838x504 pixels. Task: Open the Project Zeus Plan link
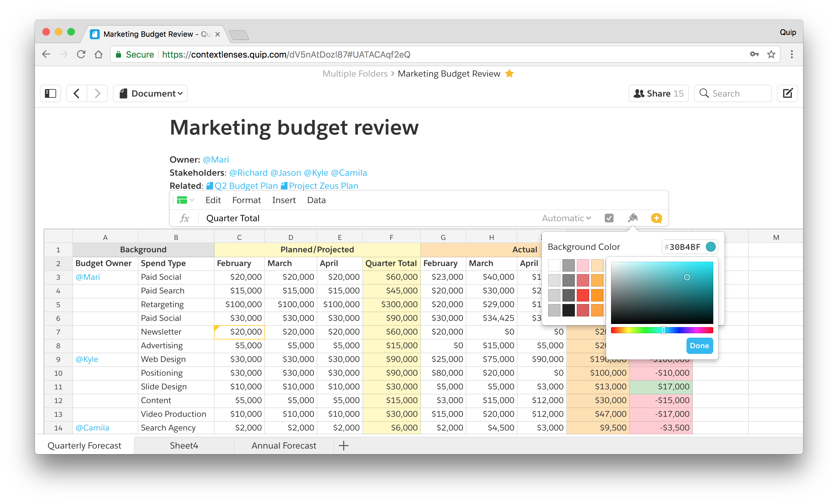click(x=320, y=186)
